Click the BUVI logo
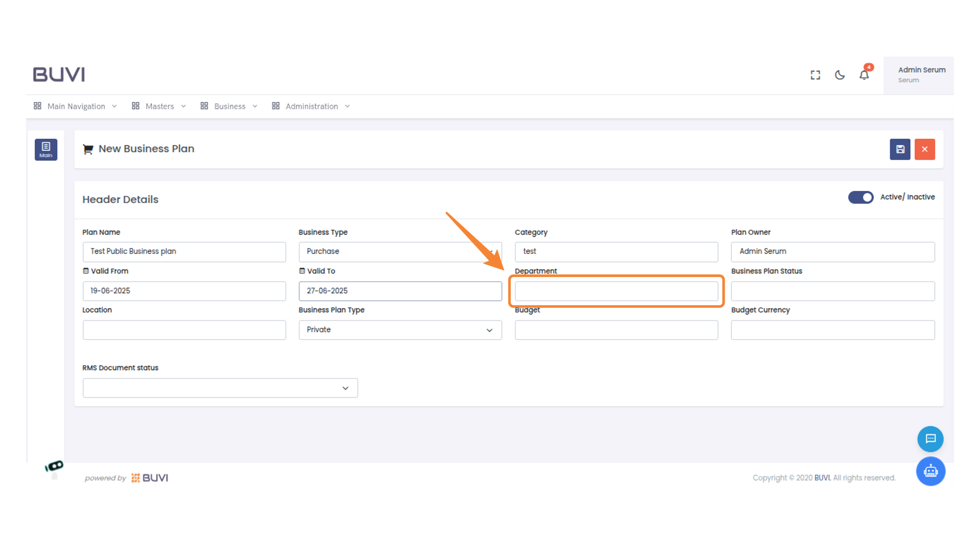Screen dimensions: 980x551 pos(59,74)
